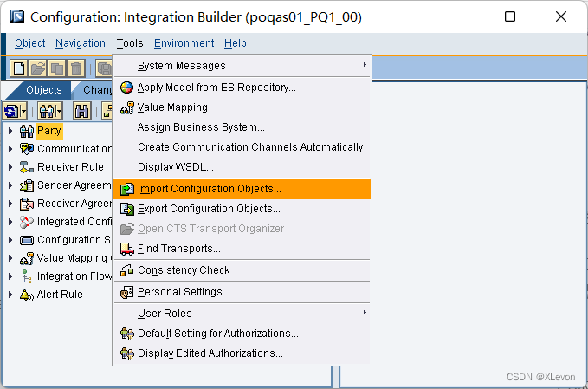Expand the Party tree node
588x389 pixels.
point(10,131)
